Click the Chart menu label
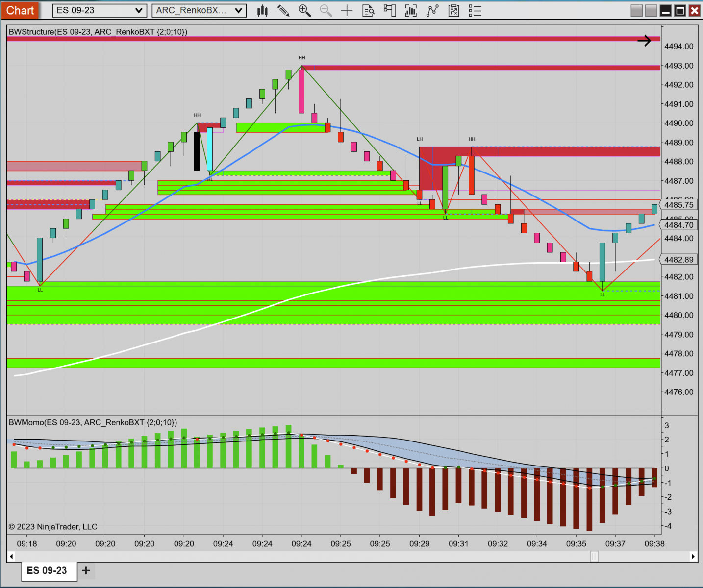This screenshot has width=703, height=588. (20, 10)
